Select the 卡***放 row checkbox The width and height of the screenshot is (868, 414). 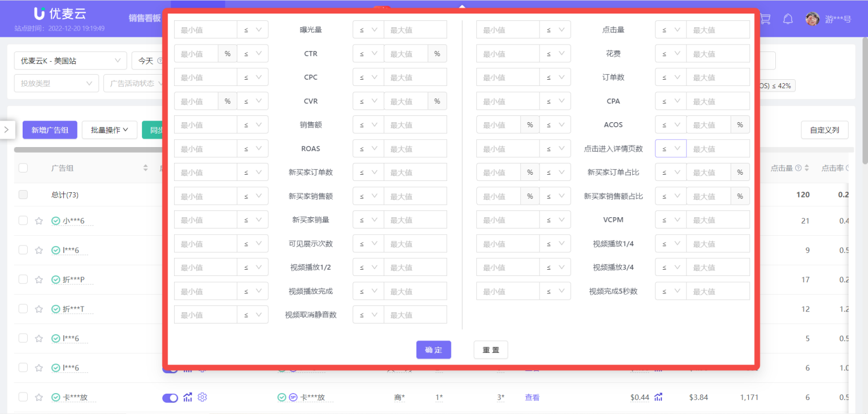click(x=23, y=397)
